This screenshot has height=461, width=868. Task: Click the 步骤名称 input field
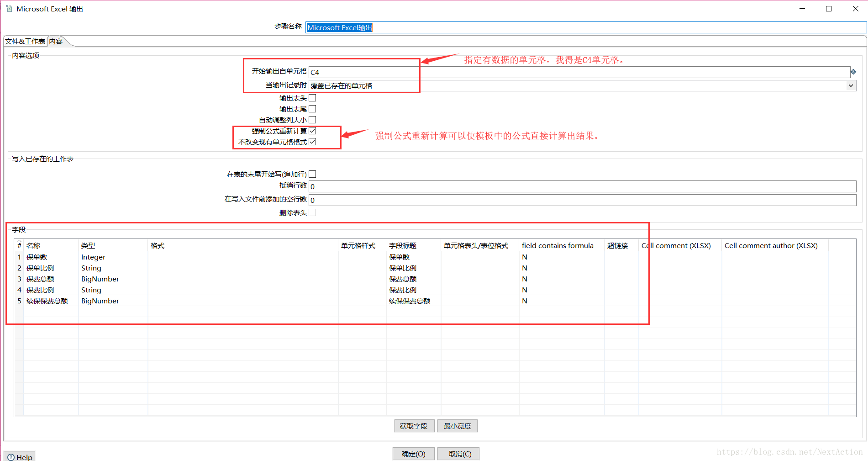[x=586, y=27]
